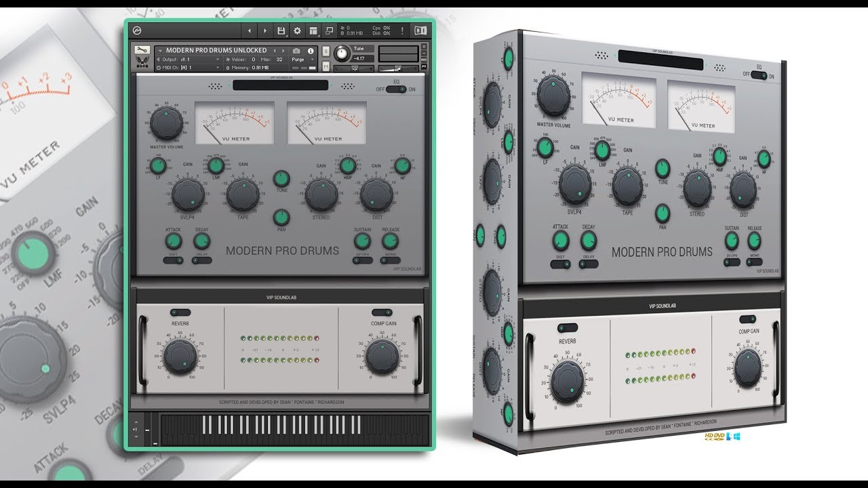
Task: Shift keyboard octave down in Kontakt
Action: click(x=136, y=436)
